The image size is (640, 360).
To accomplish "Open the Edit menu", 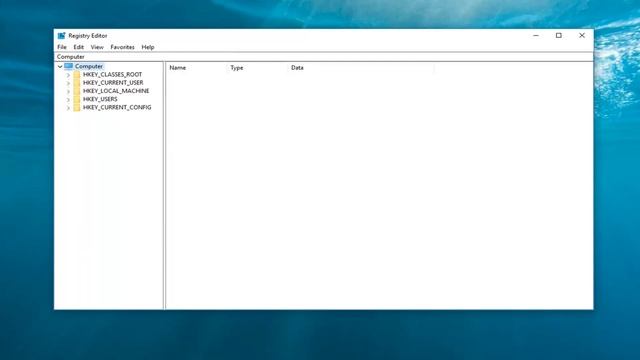I will tap(78, 47).
